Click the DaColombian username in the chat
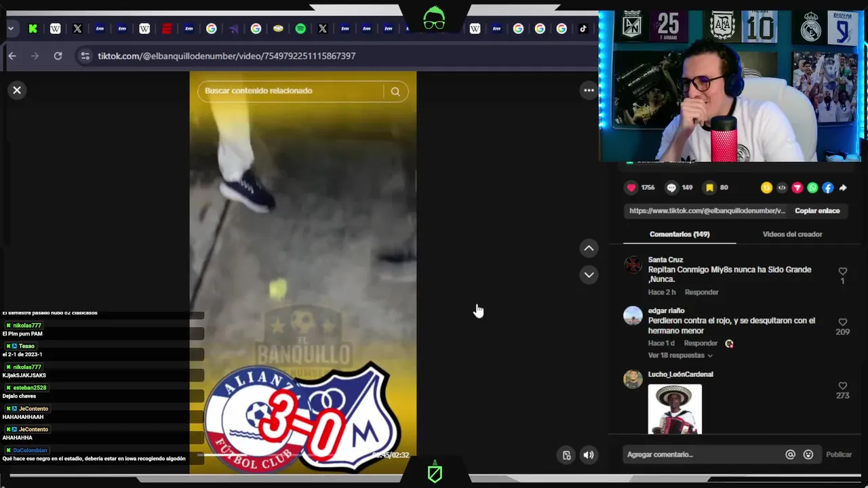This screenshot has height=488, width=868. coord(30,450)
